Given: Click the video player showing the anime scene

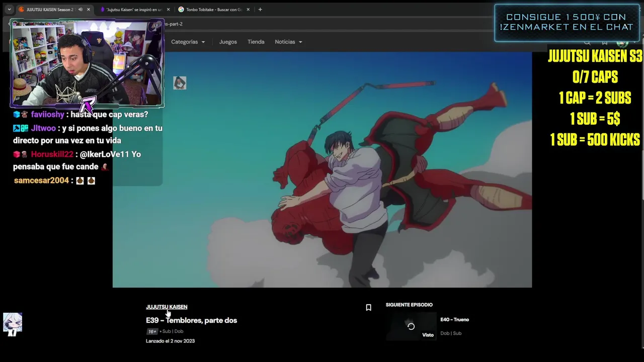Looking at the screenshot, I should pyautogui.click(x=322, y=170).
